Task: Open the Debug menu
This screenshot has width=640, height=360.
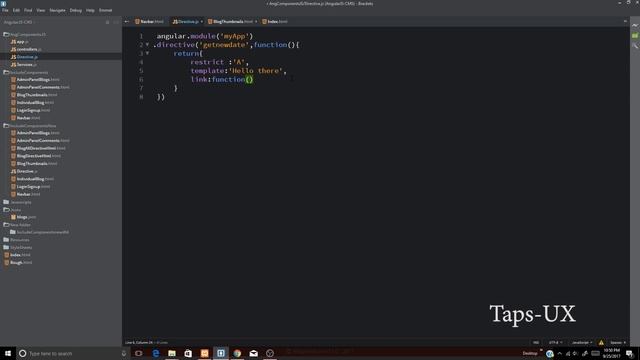Action: 76,10
